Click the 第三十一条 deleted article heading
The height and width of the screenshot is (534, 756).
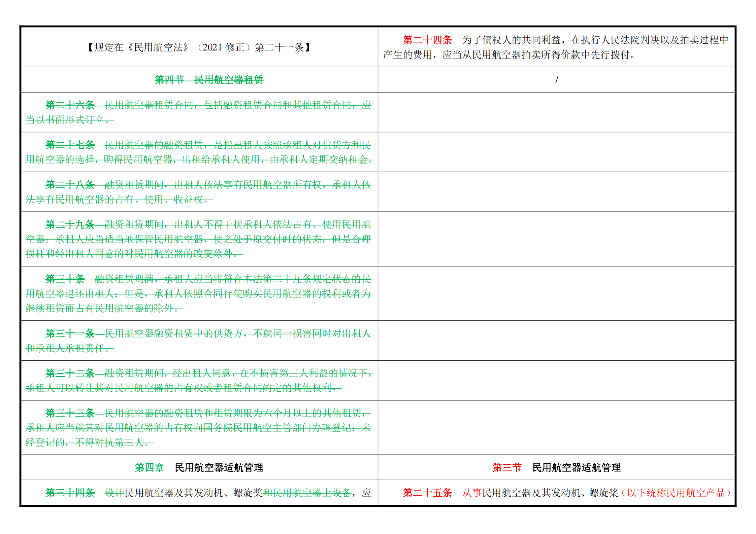tap(70, 333)
